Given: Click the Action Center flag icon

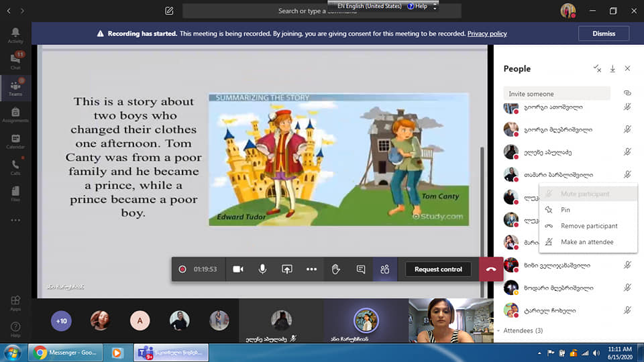Looking at the screenshot, I should [551, 353].
